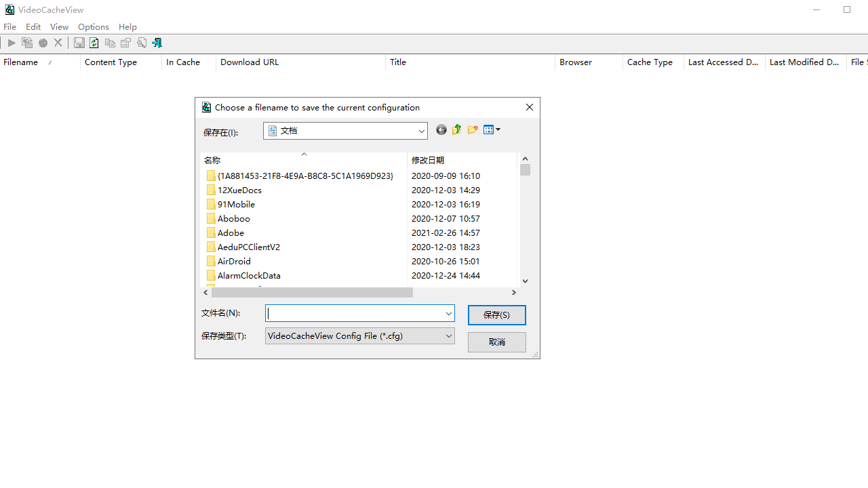Open the View menu

[59, 26]
